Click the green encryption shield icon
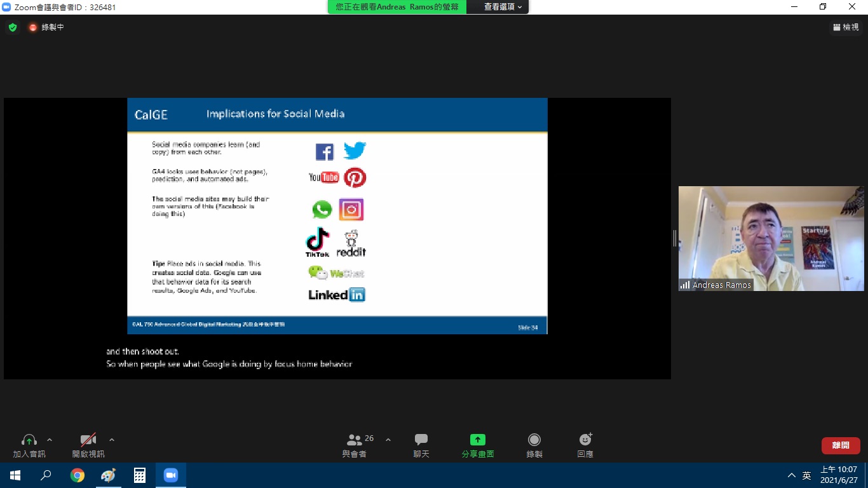Viewport: 868px width, 488px height. coord(13,27)
